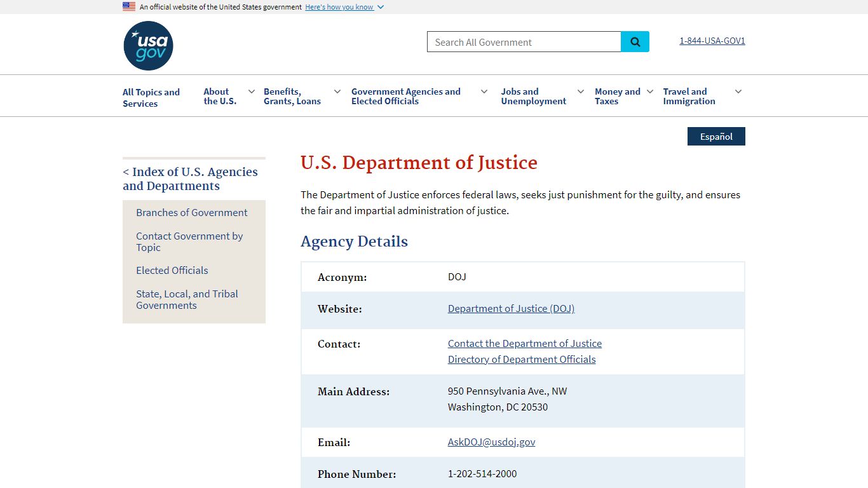The height and width of the screenshot is (488, 868).
Task: Click Washington, DC 20530 text
Action: [x=498, y=407]
